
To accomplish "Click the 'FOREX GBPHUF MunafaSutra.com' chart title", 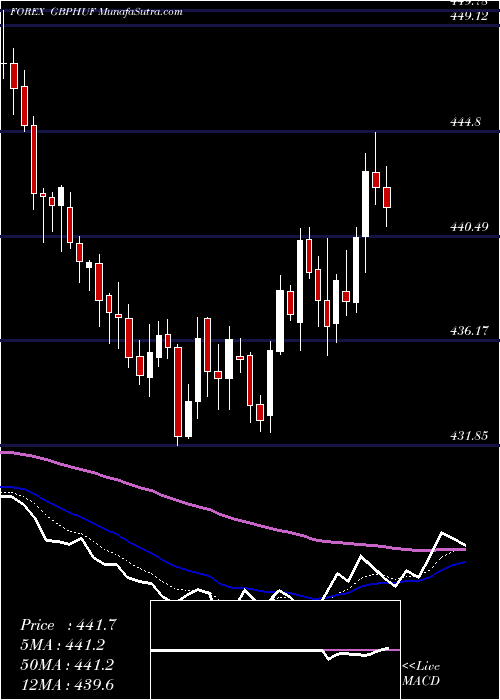I will click(x=97, y=12).
